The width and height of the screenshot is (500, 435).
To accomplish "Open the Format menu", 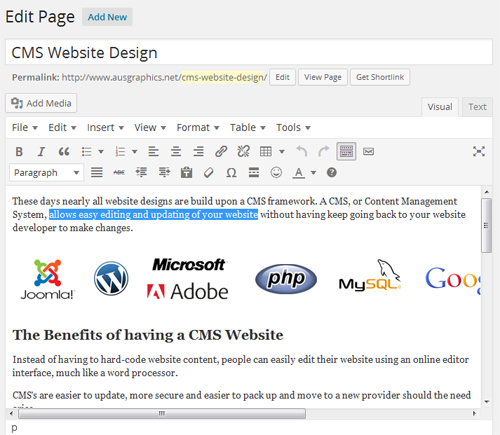I will (x=198, y=128).
